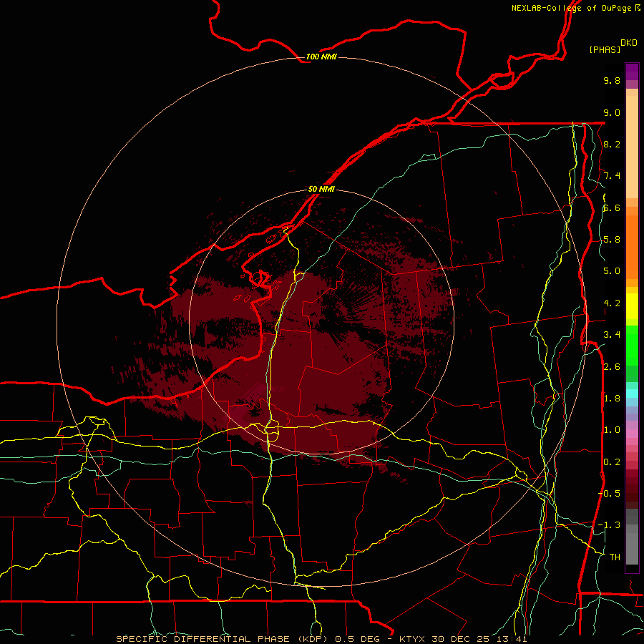The image size is (644, 644).
Task: Click the orange segment of color bar
Action: pyautogui.click(x=632, y=246)
